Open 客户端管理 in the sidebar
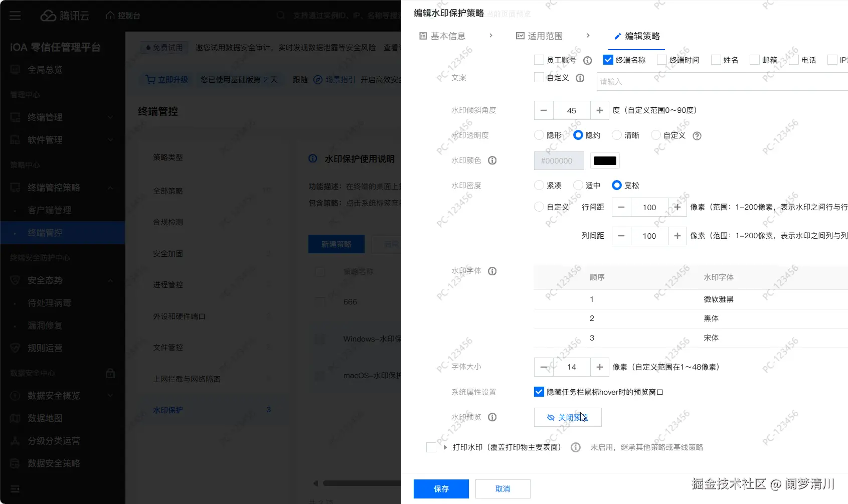Viewport: 848px width, 504px height. (50, 210)
